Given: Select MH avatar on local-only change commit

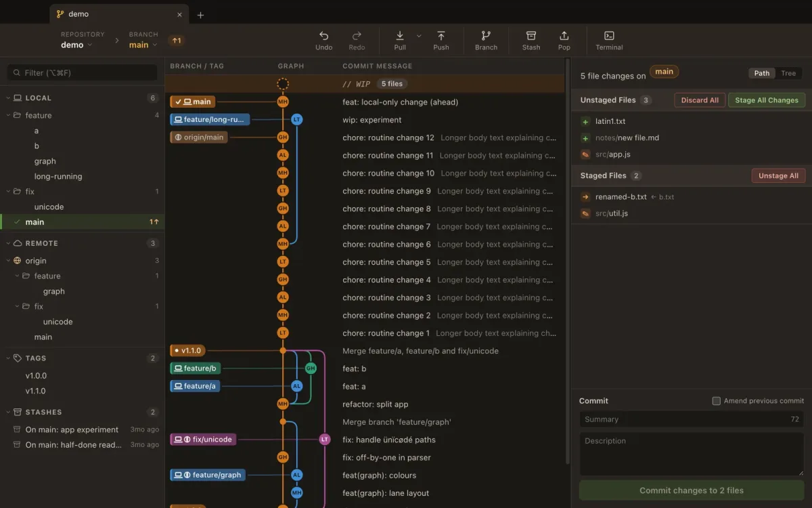Looking at the screenshot, I should click(283, 102).
